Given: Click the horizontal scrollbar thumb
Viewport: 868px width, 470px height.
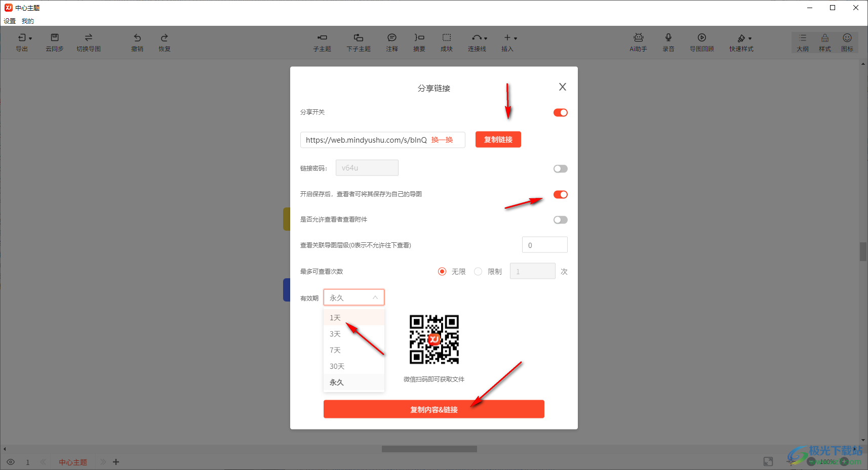Looking at the screenshot, I should (x=429, y=449).
